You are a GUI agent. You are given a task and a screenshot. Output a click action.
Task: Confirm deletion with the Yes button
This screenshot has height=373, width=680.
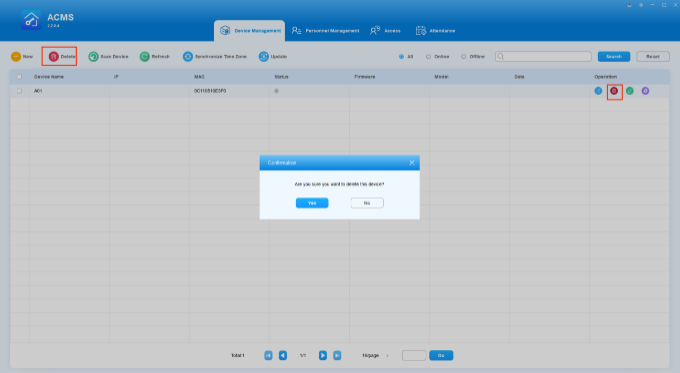click(x=312, y=203)
